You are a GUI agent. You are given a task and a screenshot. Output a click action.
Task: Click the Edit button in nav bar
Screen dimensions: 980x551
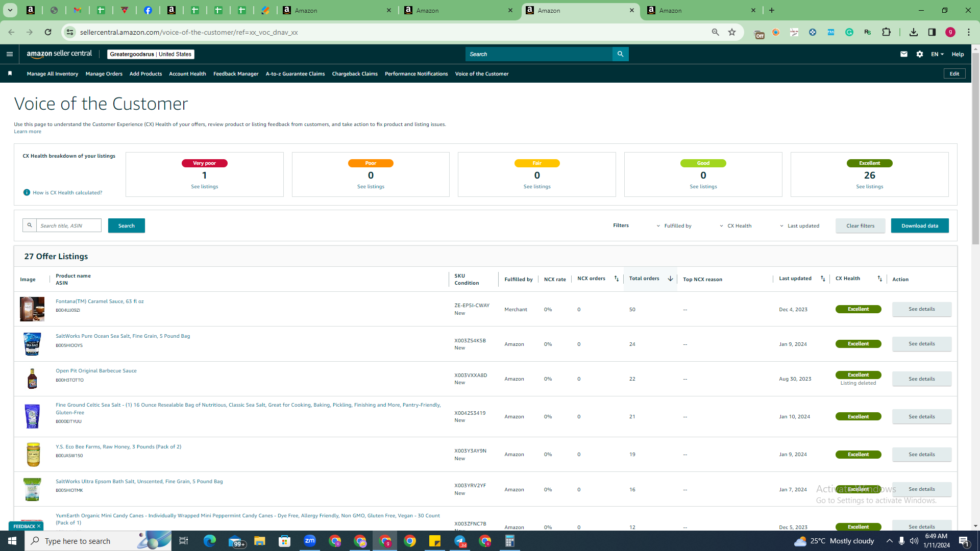coord(954,73)
